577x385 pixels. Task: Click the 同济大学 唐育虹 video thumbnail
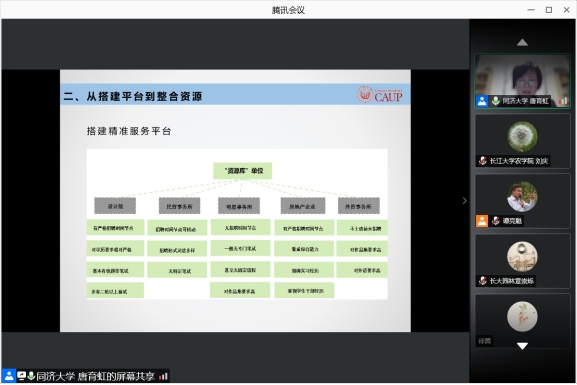pyautogui.click(x=522, y=81)
